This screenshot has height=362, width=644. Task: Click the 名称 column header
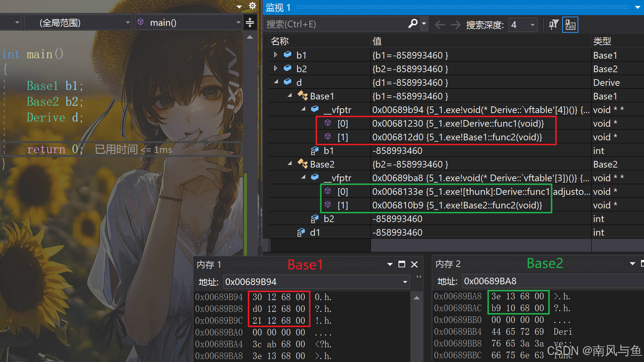[280, 41]
